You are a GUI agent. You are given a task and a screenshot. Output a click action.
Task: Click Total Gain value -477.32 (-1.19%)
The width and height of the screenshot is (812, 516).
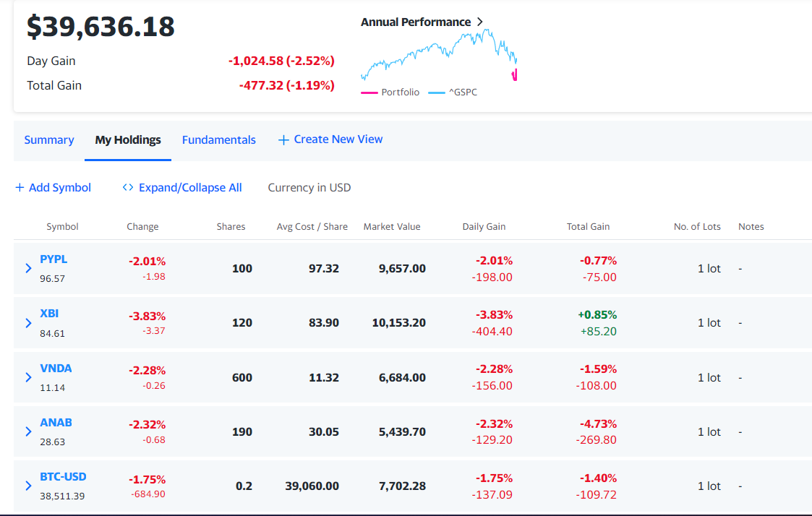tap(286, 85)
